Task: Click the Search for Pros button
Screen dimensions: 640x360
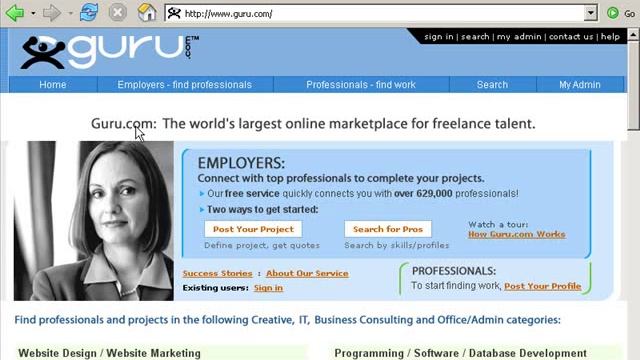Action: (x=388, y=229)
